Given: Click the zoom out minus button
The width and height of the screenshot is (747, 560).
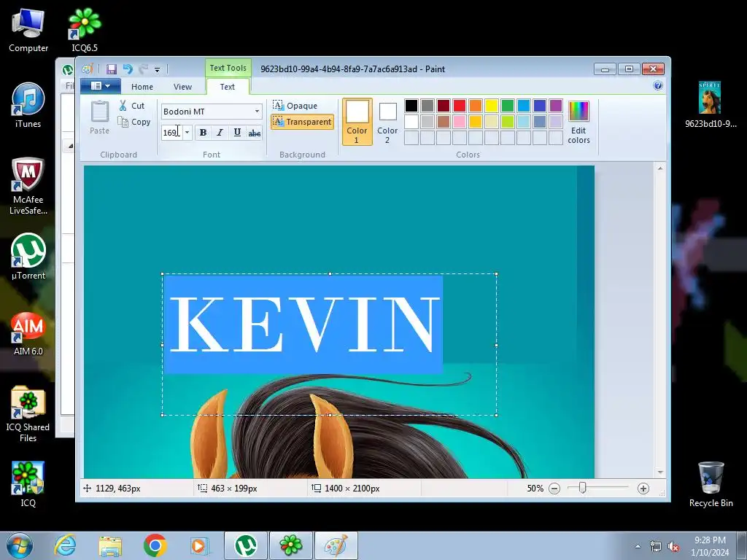Looking at the screenshot, I should click(x=554, y=488).
